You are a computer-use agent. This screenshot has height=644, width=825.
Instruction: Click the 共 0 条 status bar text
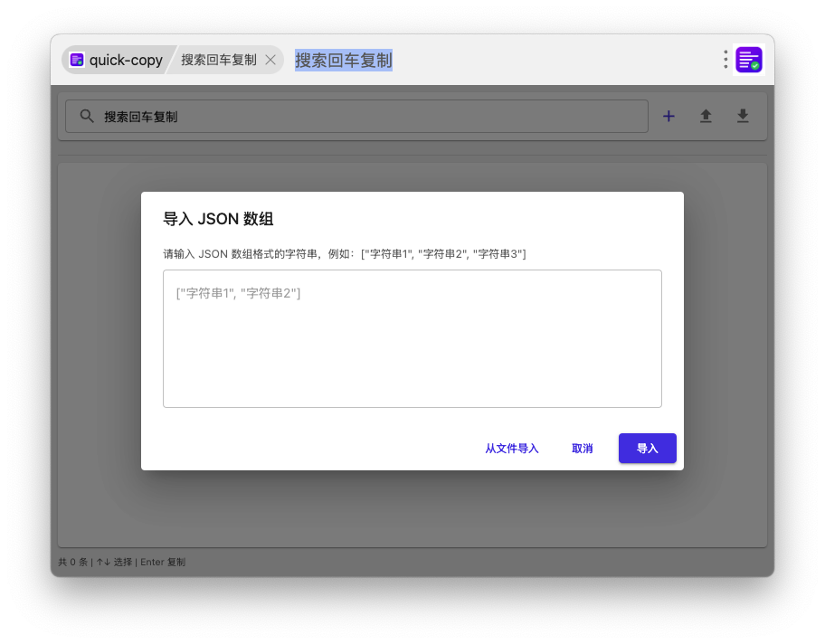pos(73,562)
